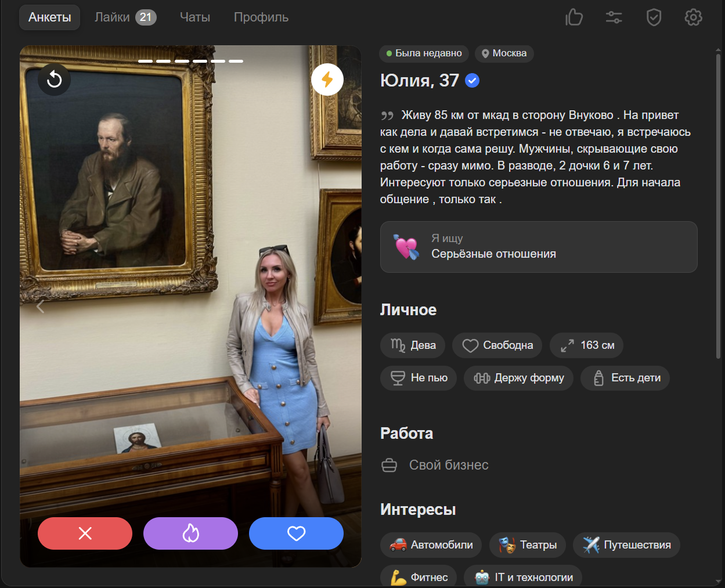This screenshot has width=725, height=588.
Task: Click the Серьёзные отношения card
Action: pyautogui.click(x=539, y=247)
